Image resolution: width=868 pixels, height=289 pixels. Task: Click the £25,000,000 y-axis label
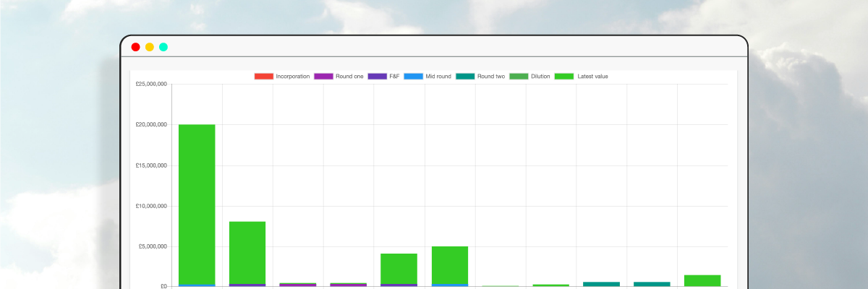(151, 85)
